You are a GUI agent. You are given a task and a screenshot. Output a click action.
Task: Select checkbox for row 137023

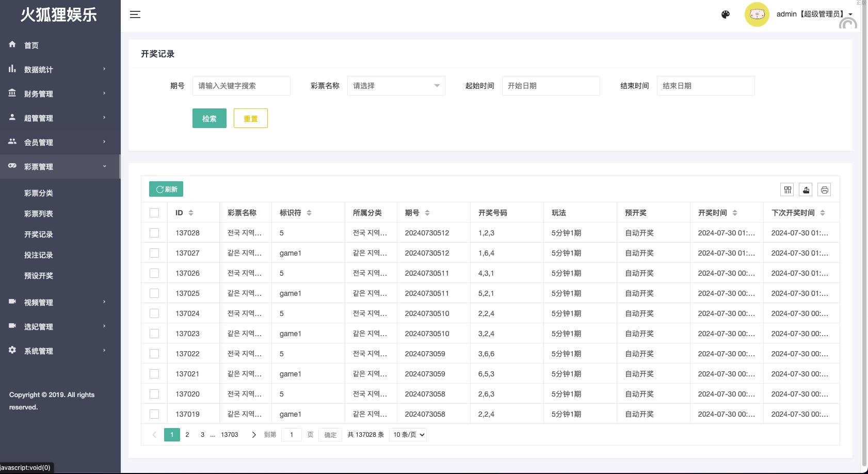tap(154, 334)
